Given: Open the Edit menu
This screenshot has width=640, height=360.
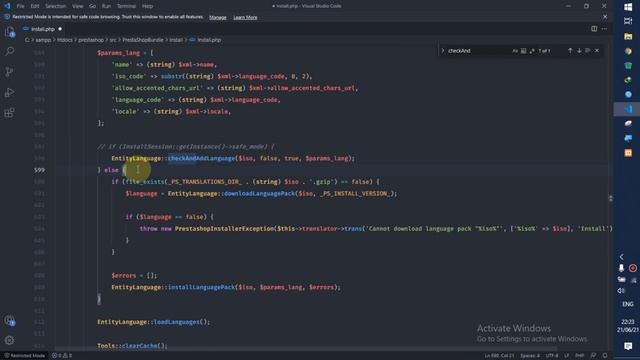Looking at the screenshot, I should tap(35, 6).
